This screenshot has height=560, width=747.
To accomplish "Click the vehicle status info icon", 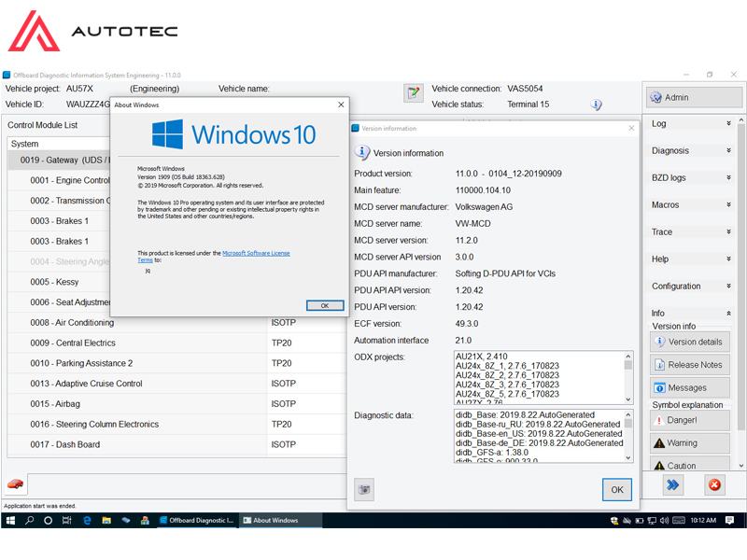I will [596, 105].
